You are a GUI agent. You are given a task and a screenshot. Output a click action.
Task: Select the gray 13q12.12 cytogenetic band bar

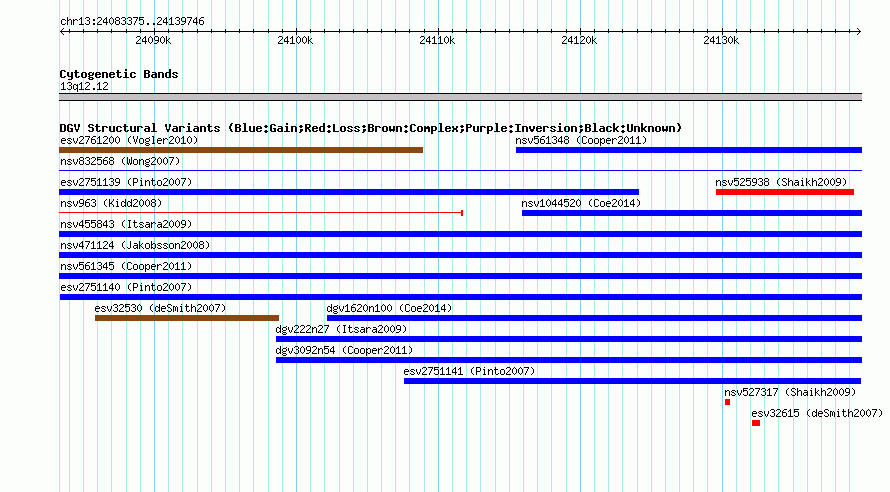tap(461, 97)
